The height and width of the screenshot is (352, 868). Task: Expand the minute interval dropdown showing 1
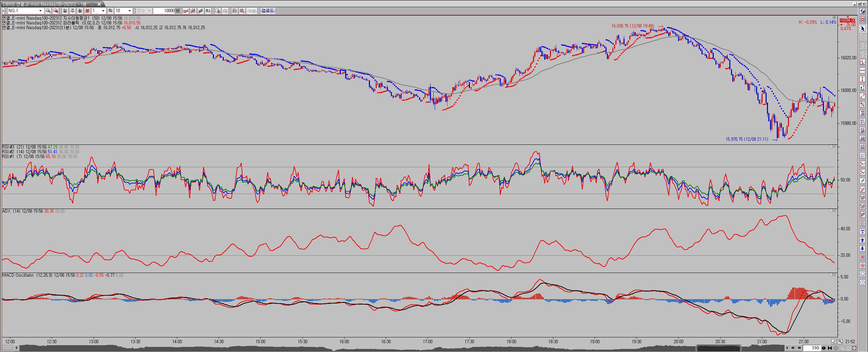[103, 11]
